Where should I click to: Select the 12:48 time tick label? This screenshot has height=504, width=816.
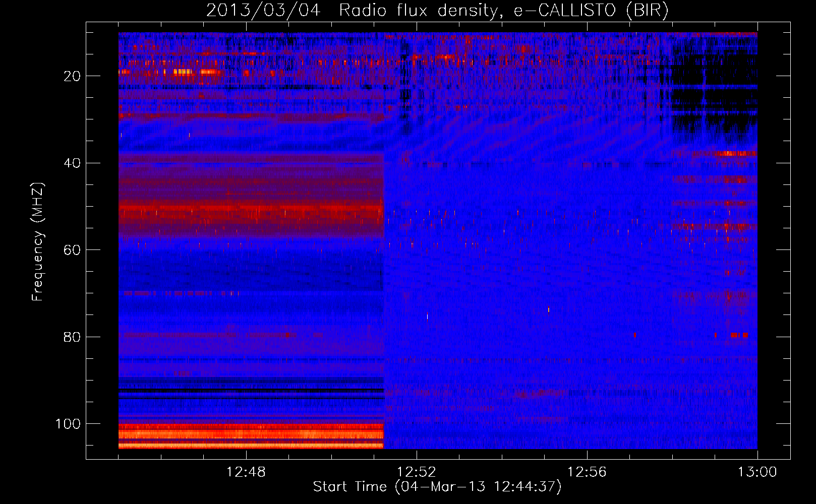click(246, 472)
